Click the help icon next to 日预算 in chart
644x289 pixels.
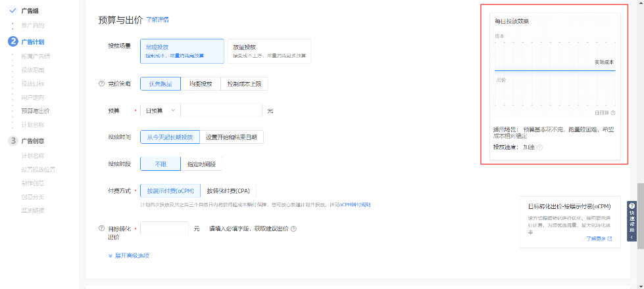613,112
